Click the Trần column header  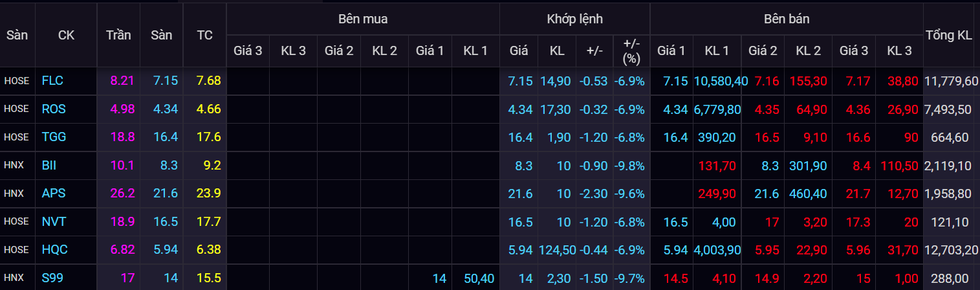118,36
